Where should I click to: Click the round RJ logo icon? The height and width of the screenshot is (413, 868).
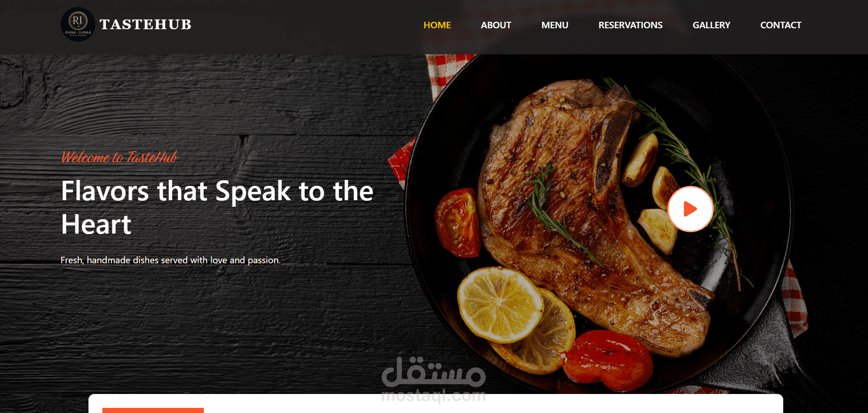(x=78, y=25)
